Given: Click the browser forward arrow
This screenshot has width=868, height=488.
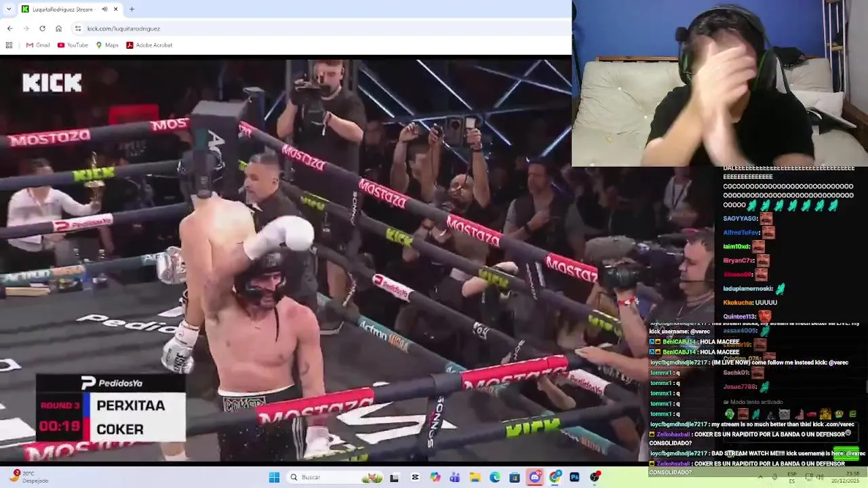Looking at the screenshot, I should (x=26, y=28).
